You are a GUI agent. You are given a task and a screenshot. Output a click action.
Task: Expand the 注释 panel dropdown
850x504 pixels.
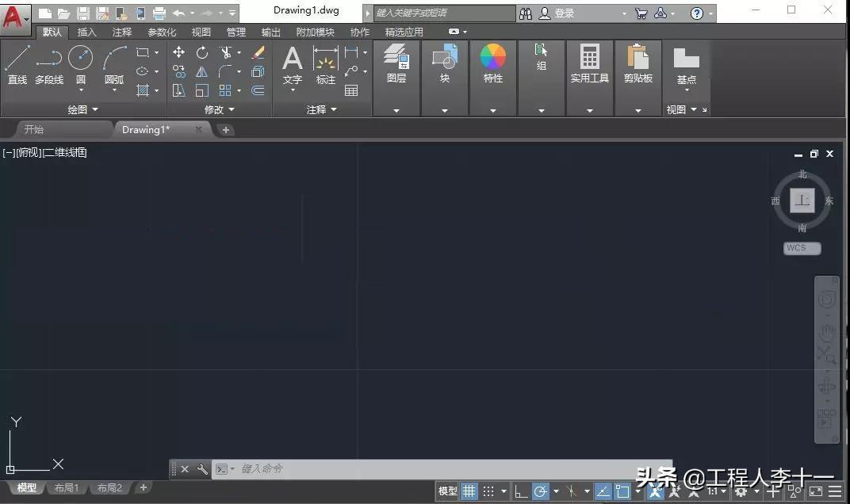tap(321, 109)
